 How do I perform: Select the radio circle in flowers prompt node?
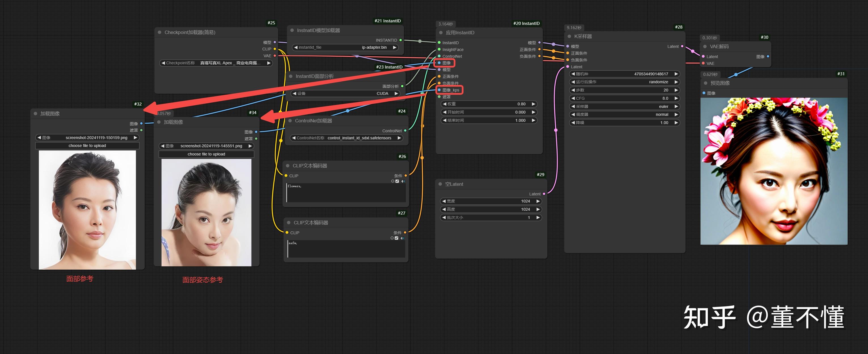(x=393, y=181)
